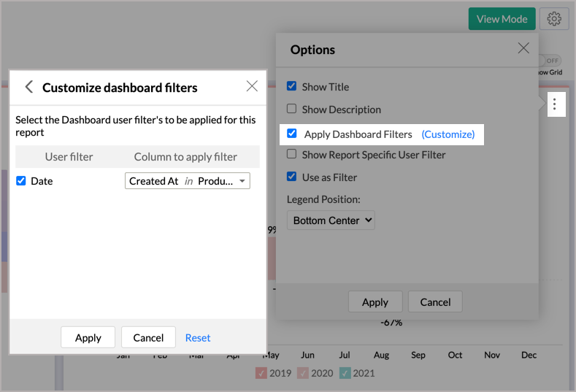Toggle the 2020 legend checkbox

point(304,373)
